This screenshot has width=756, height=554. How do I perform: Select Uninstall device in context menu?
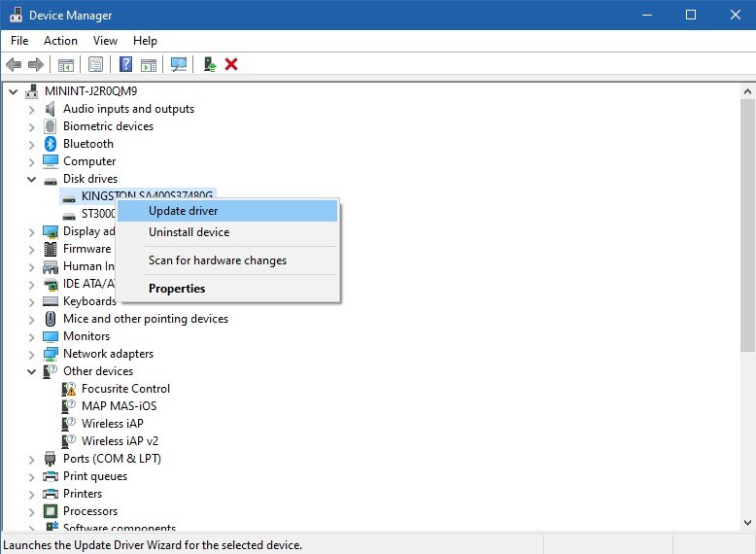point(189,232)
